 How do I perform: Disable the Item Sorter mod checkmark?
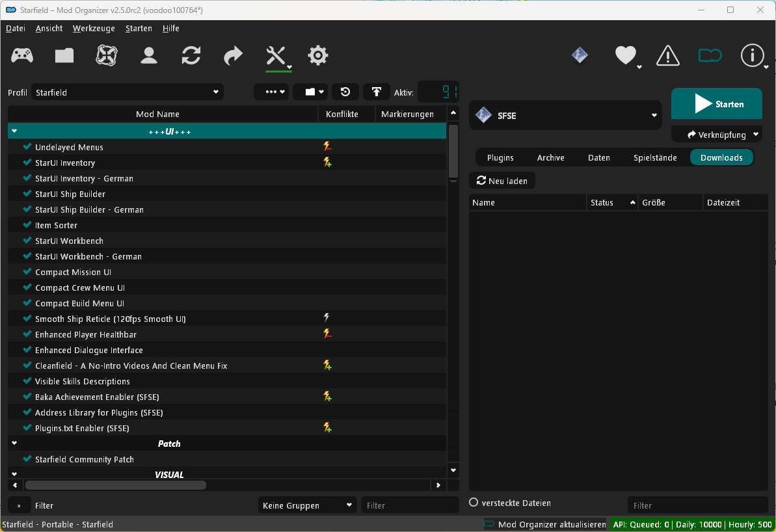pos(27,224)
